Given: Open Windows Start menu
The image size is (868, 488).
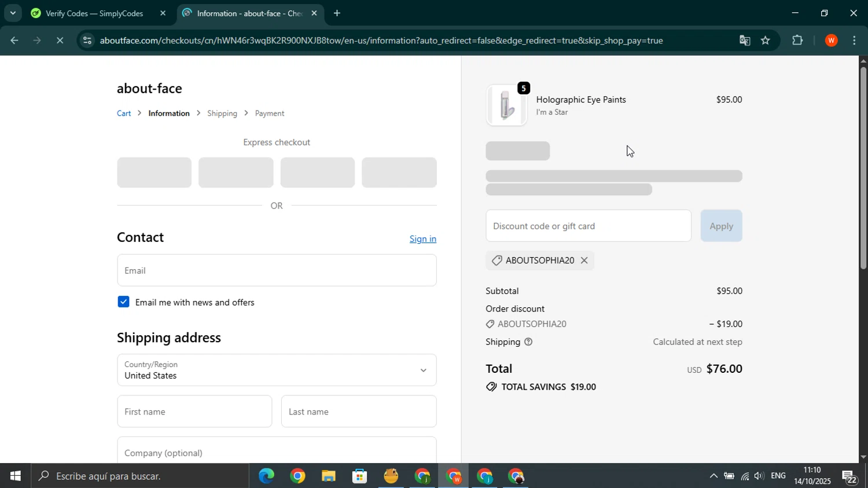Looking at the screenshot, I should (15, 476).
